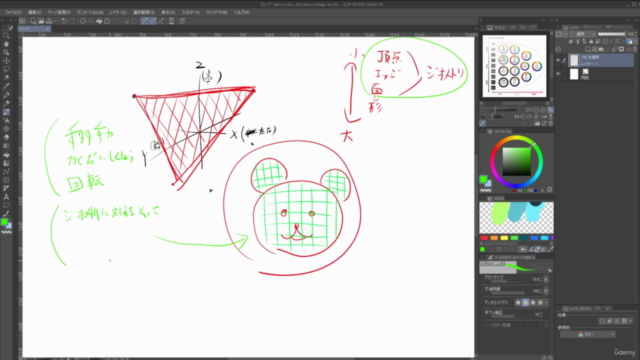Image resolution: width=640 pixels, height=360 pixels.
Task: Select the Magnifier (zoom) tool in the left toolbar
Action: click(6, 36)
